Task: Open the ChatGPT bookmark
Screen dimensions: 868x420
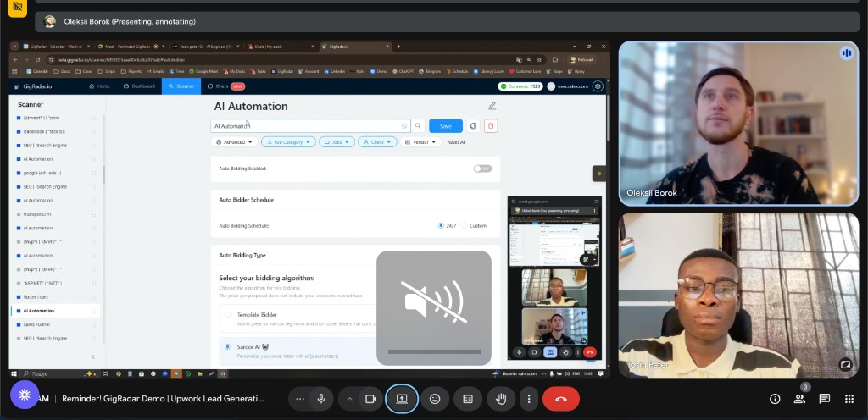Action: pyautogui.click(x=403, y=71)
